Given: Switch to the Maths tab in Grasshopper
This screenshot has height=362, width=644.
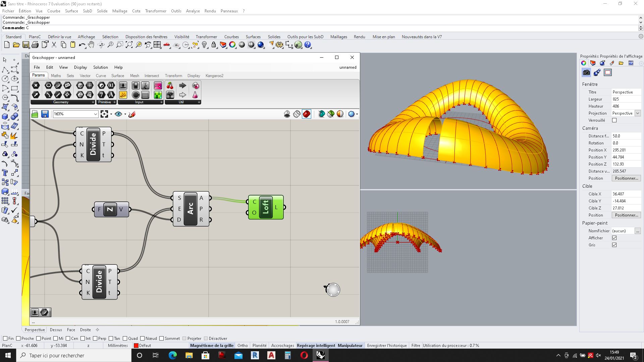Looking at the screenshot, I should tap(56, 76).
